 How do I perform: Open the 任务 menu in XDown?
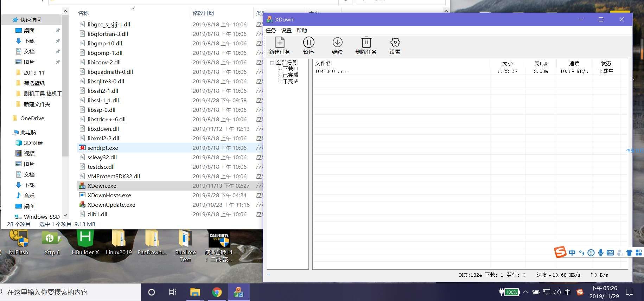click(x=271, y=30)
